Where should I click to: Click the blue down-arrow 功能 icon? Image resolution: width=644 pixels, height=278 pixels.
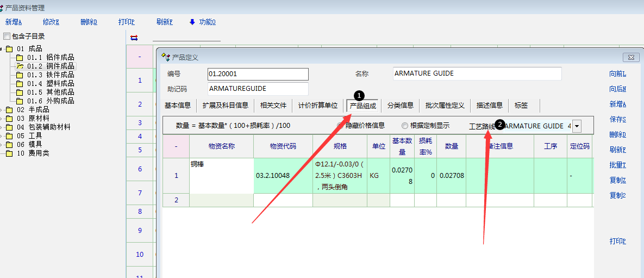(192, 22)
